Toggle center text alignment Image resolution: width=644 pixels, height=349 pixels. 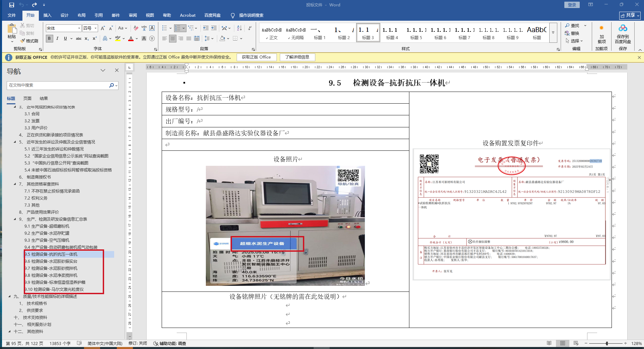tap(172, 38)
